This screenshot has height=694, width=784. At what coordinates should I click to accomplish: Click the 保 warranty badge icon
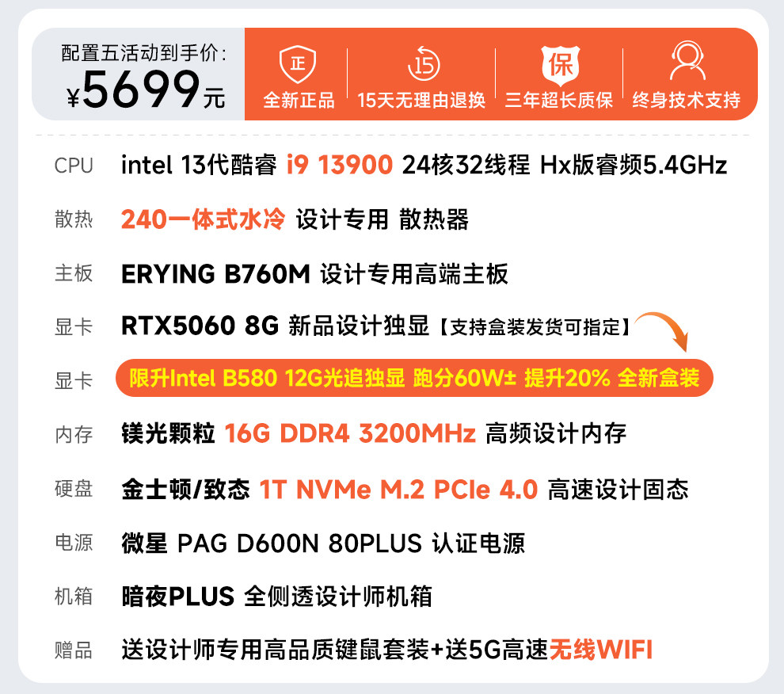click(561, 65)
